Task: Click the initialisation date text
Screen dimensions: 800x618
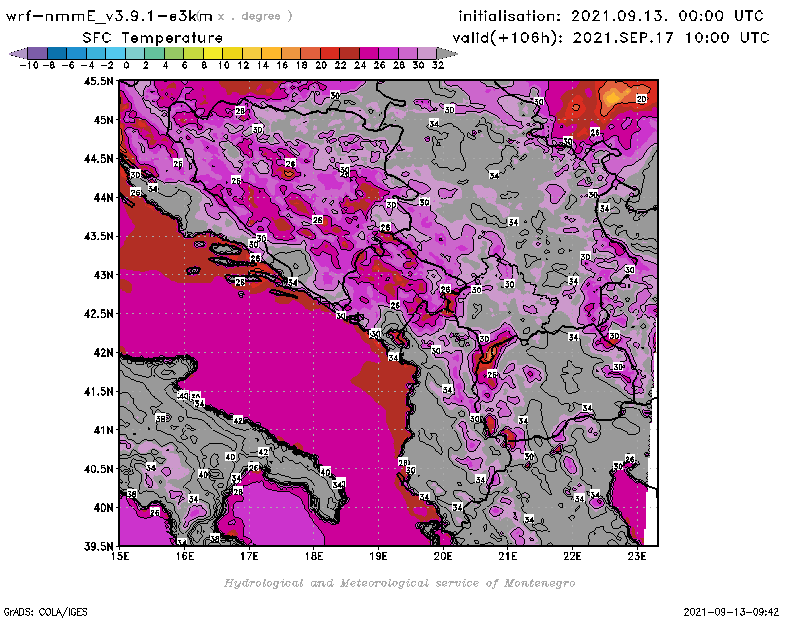Action: point(610,16)
